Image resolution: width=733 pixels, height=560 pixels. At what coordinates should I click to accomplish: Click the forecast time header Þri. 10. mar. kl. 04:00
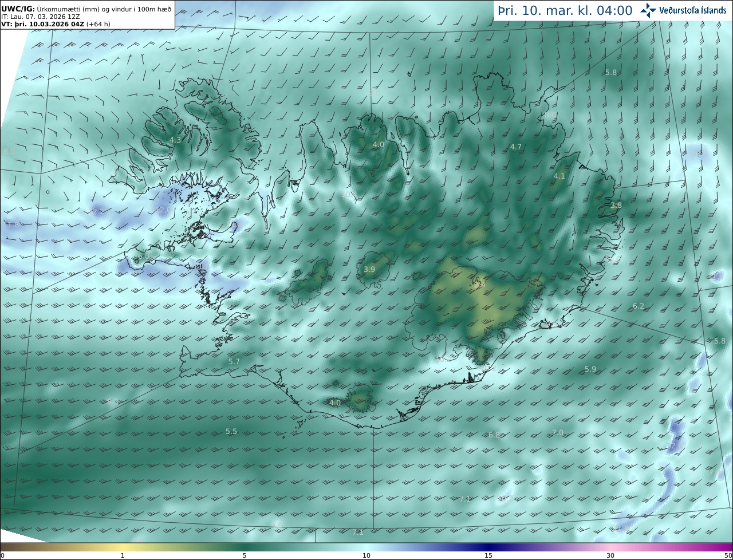click(x=565, y=10)
